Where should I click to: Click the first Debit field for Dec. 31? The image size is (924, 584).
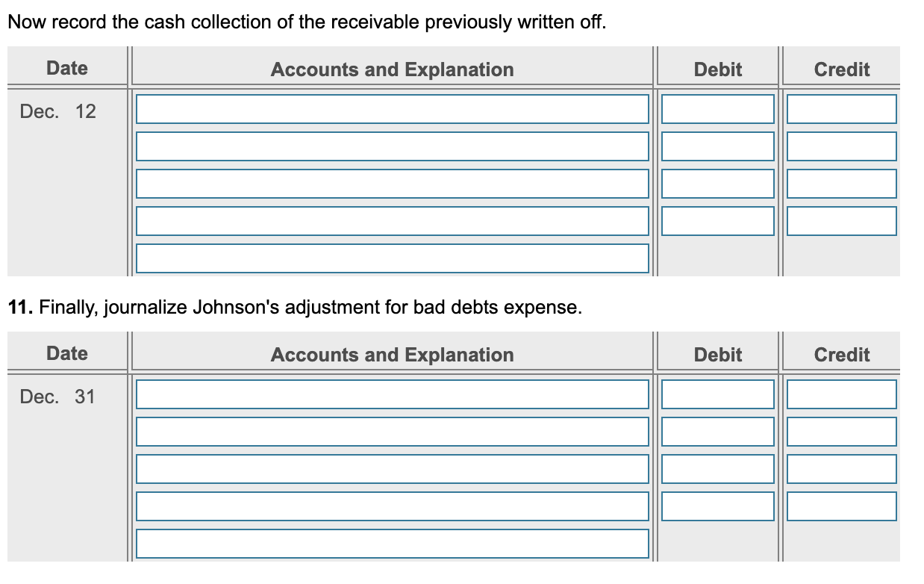pos(717,394)
